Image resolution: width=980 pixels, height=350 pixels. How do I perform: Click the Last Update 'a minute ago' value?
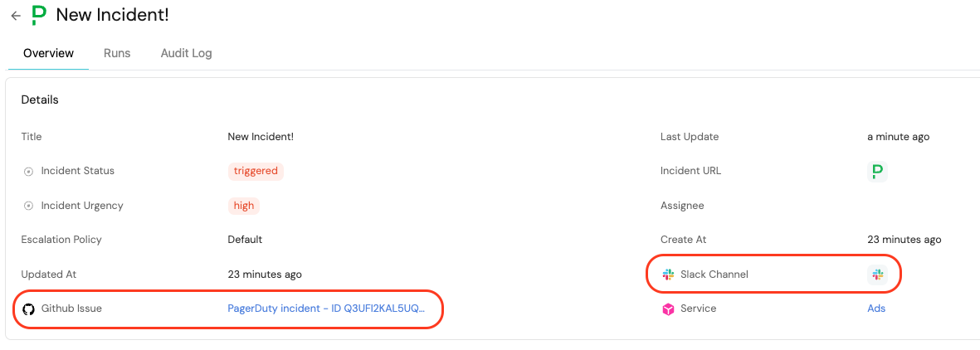click(x=898, y=137)
